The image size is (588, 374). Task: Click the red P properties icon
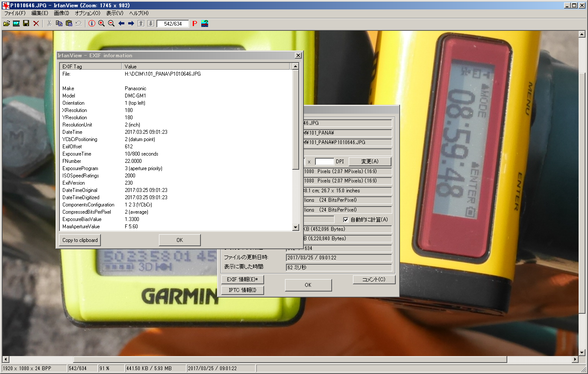tap(194, 24)
